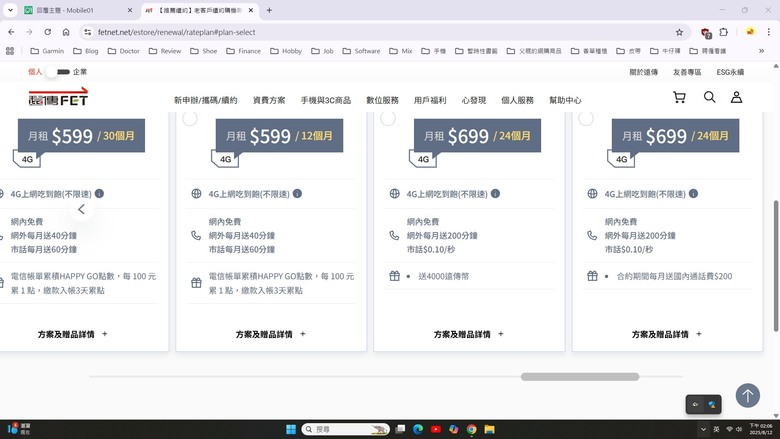Click the Chrome icon in the taskbar
Screen dimensions: 780x439
[472, 429]
